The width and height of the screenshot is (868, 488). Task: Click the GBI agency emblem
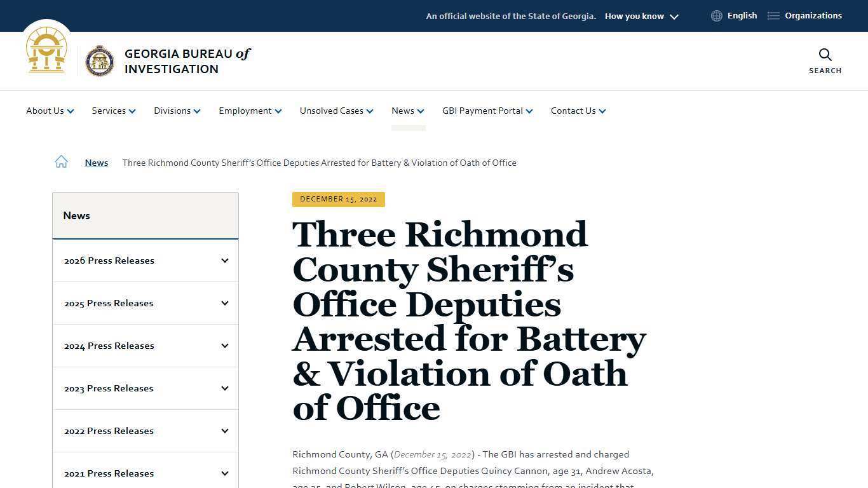click(x=100, y=60)
